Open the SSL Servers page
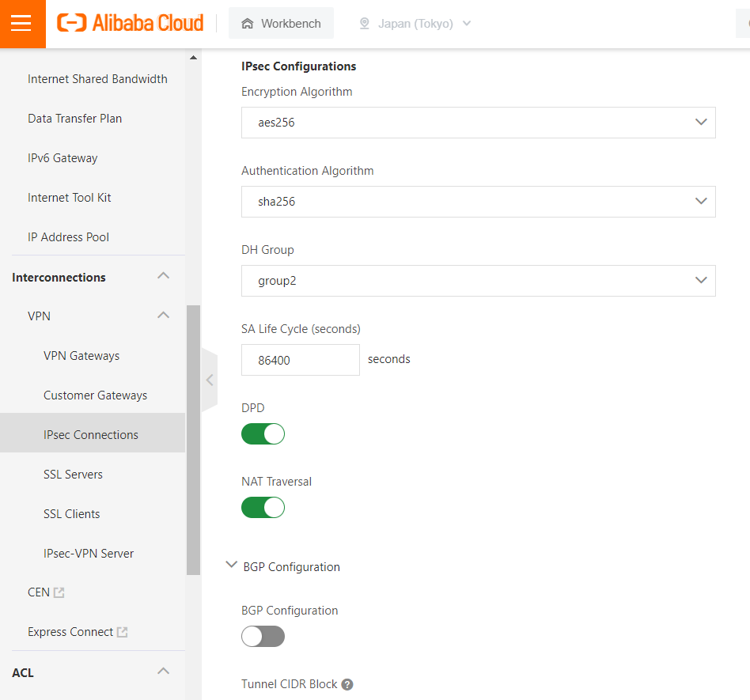This screenshot has height=700, width=750. pos(73,475)
